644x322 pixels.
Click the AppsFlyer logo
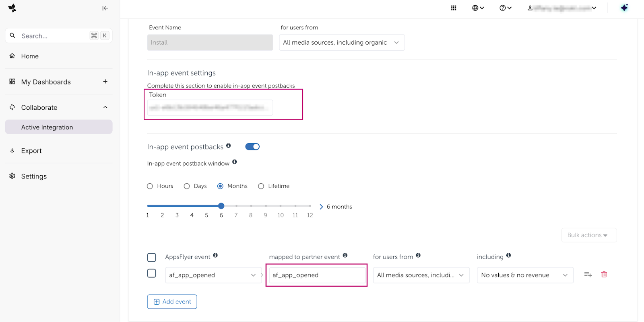pos(12,8)
